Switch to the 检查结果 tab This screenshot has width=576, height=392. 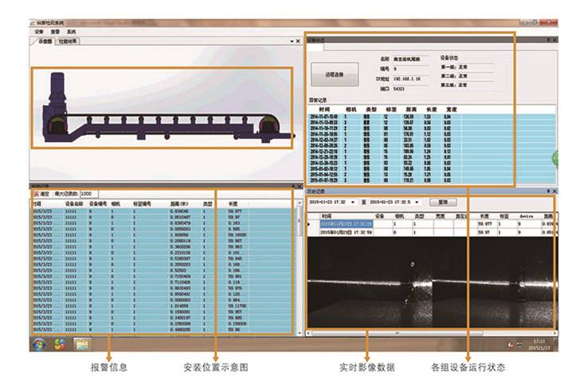coord(69,41)
